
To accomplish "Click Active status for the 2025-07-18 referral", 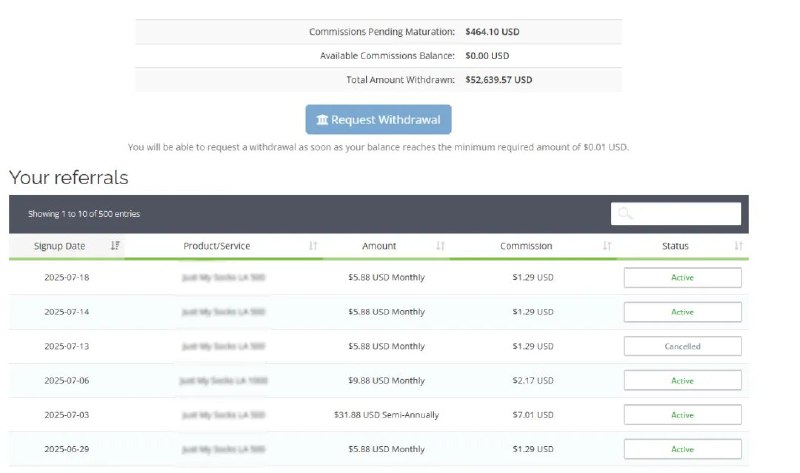I will click(x=682, y=278).
